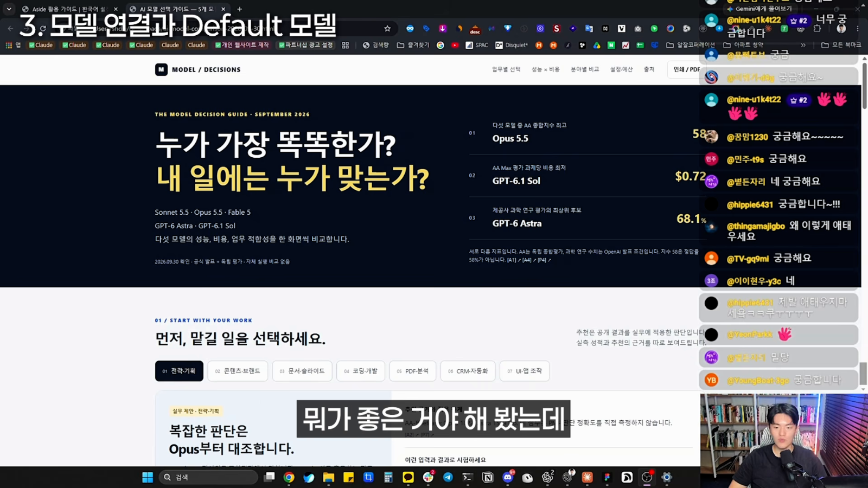The width and height of the screenshot is (868, 488).
Task: Switch to the Aside 활용 가이드 tab
Action: (x=69, y=9)
